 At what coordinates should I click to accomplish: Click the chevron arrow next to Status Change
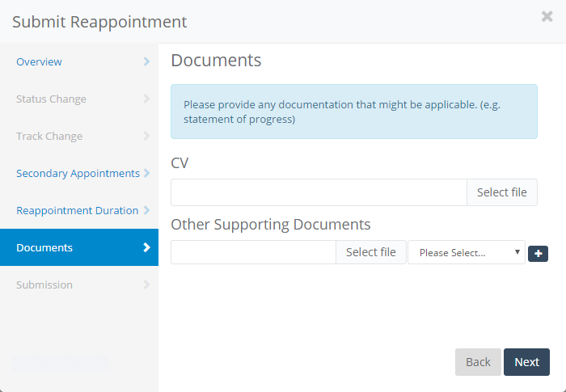[x=146, y=99]
